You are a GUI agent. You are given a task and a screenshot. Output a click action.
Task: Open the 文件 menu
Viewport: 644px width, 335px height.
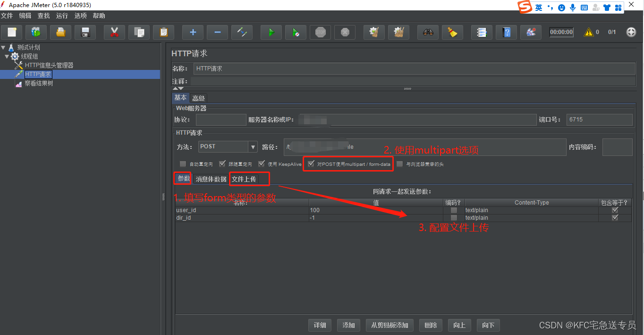click(x=7, y=16)
